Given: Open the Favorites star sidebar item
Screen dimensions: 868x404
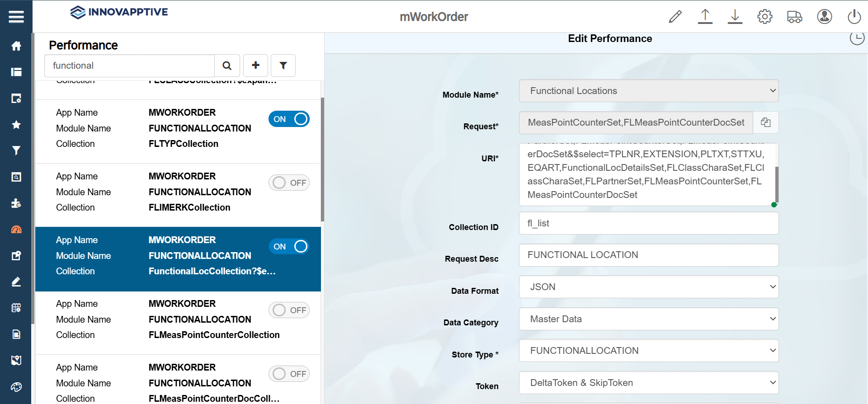Looking at the screenshot, I should pyautogui.click(x=16, y=125).
